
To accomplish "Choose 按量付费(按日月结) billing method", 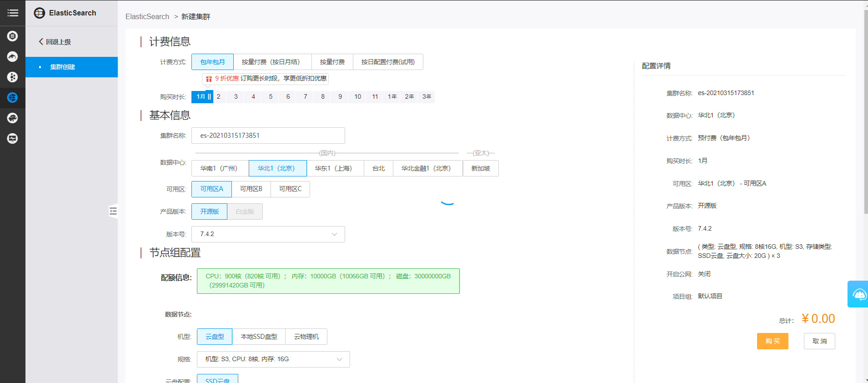I will coord(272,62).
